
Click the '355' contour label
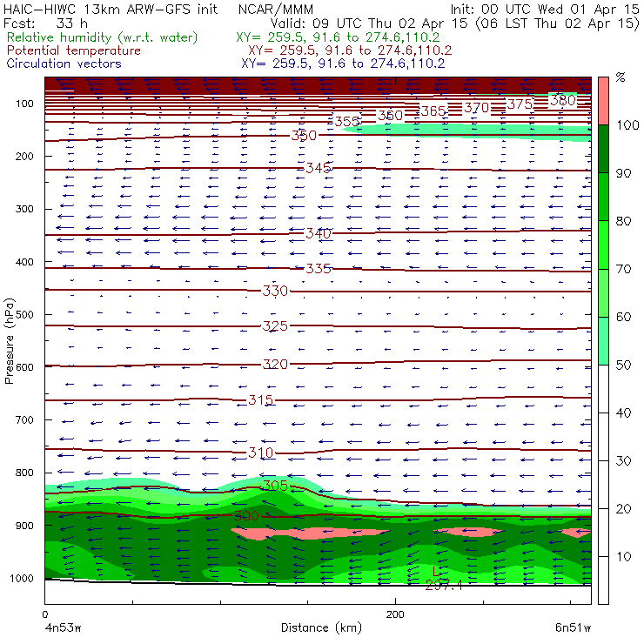pyautogui.click(x=348, y=121)
